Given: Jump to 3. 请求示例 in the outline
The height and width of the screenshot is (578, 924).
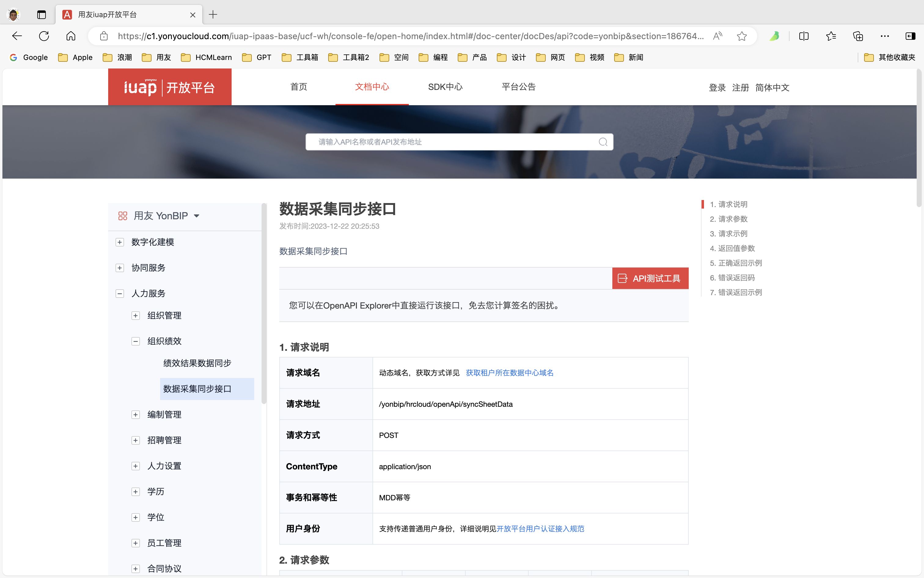Looking at the screenshot, I should (x=728, y=234).
